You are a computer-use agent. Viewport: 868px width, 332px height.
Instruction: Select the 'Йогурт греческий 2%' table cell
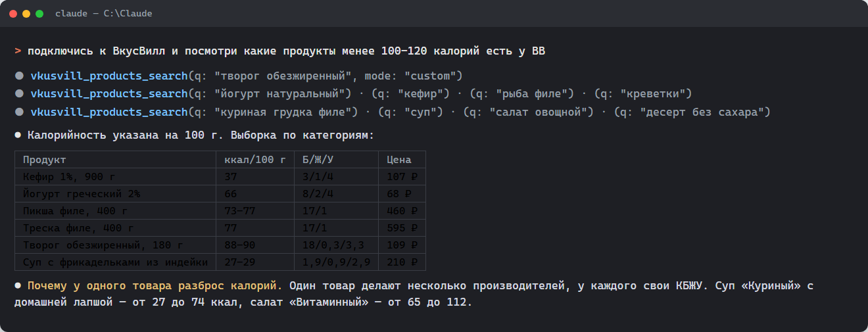point(116,194)
